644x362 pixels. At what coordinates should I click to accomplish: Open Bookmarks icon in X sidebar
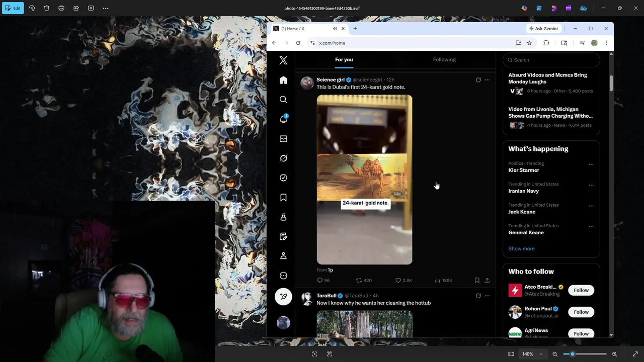point(283,198)
